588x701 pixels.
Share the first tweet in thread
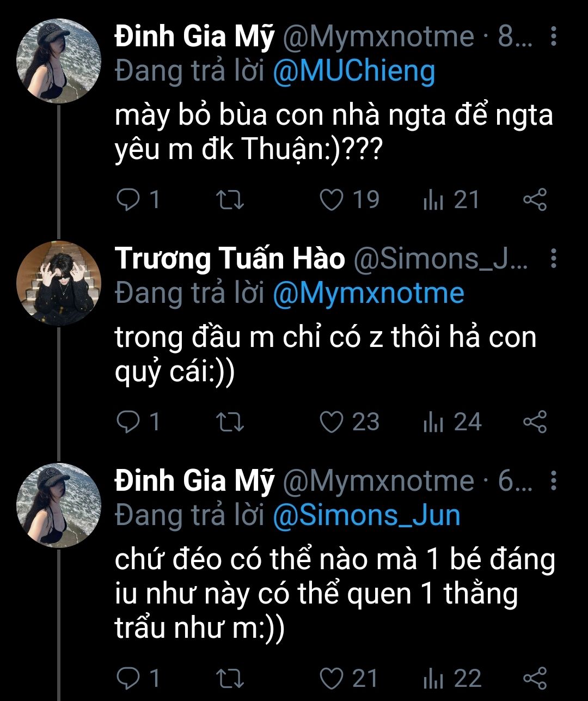point(534,200)
